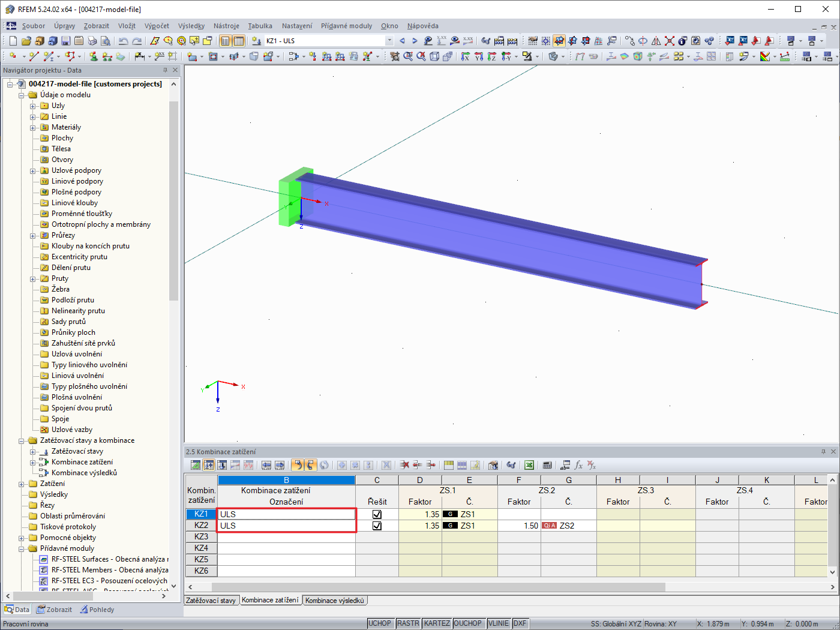Open the Nápověda menu
This screenshot has width=840, height=630.
tap(422, 26)
